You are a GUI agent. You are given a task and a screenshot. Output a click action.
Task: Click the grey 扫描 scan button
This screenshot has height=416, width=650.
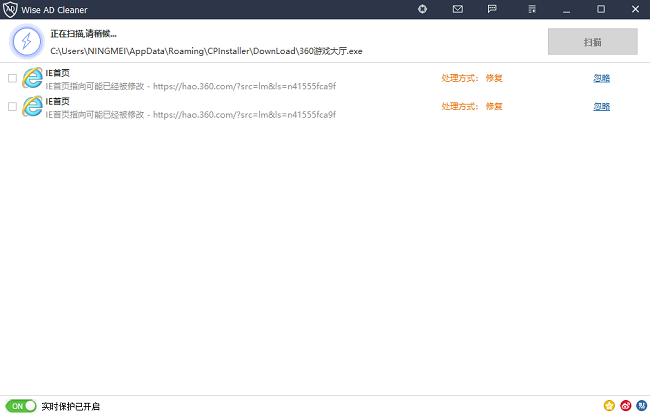(592, 41)
